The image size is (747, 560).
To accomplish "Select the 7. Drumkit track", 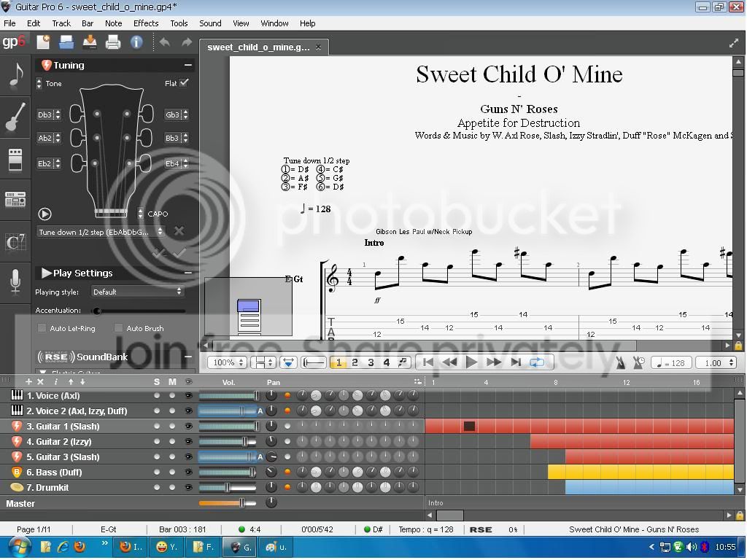I will coord(47,488).
